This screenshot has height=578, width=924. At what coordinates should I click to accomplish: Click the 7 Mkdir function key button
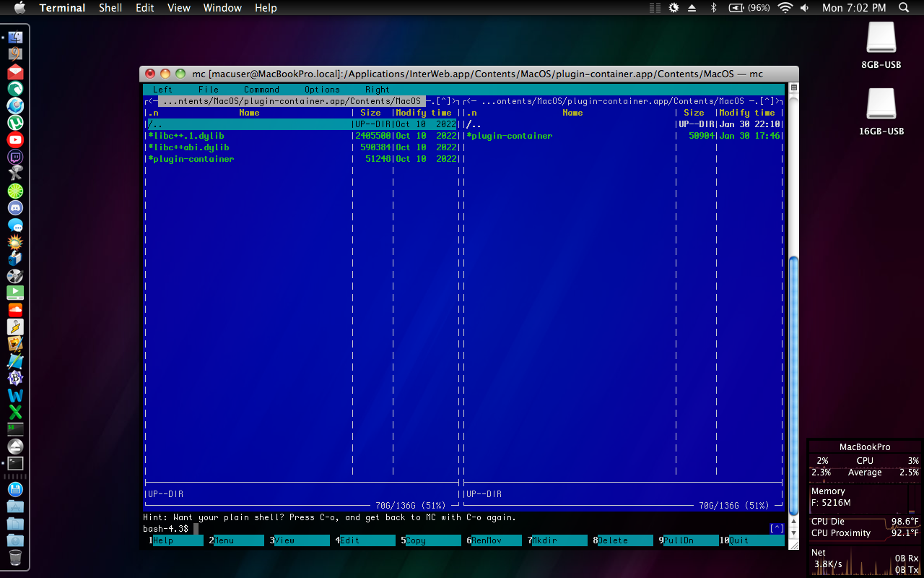click(x=557, y=540)
